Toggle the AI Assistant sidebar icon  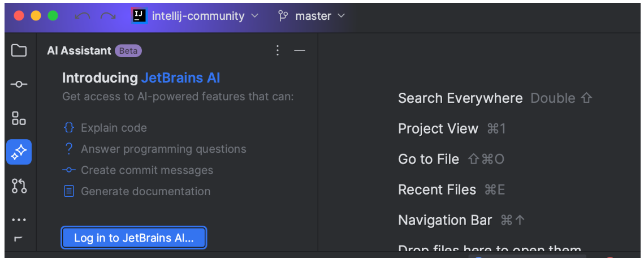pyautogui.click(x=19, y=152)
